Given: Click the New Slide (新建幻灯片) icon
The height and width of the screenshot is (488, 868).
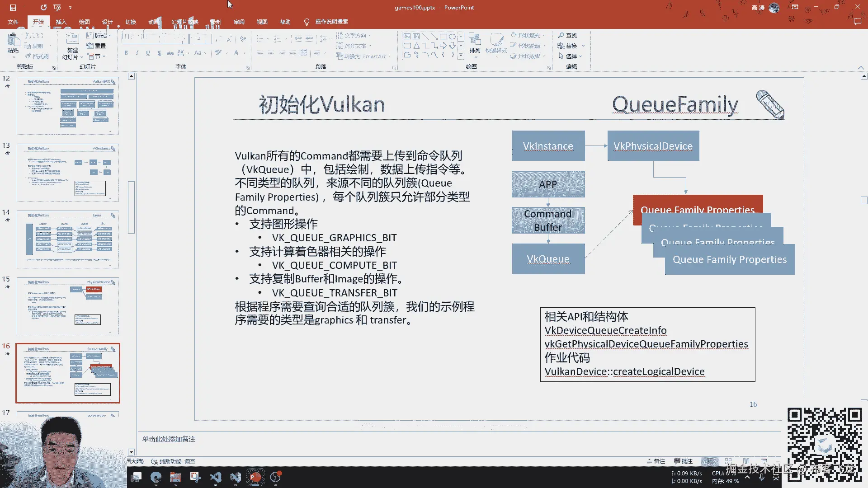Looking at the screenshot, I should [72, 40].
